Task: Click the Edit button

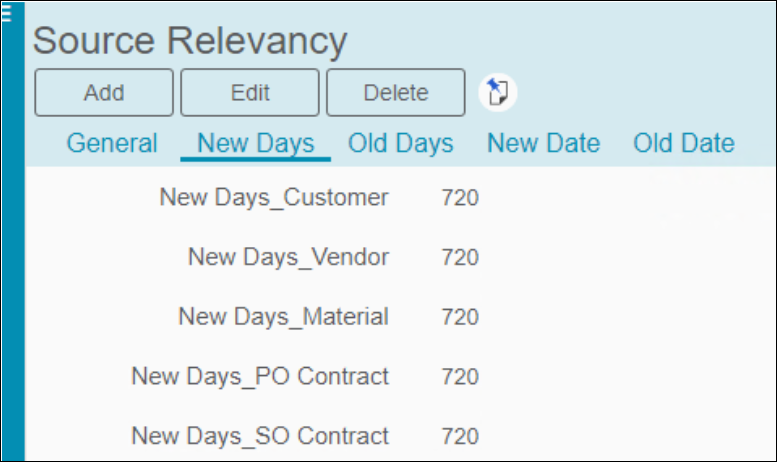Action: tap(250, 93)
